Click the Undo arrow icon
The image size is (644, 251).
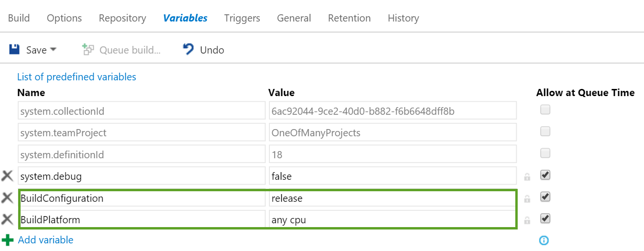click(189, 49)
